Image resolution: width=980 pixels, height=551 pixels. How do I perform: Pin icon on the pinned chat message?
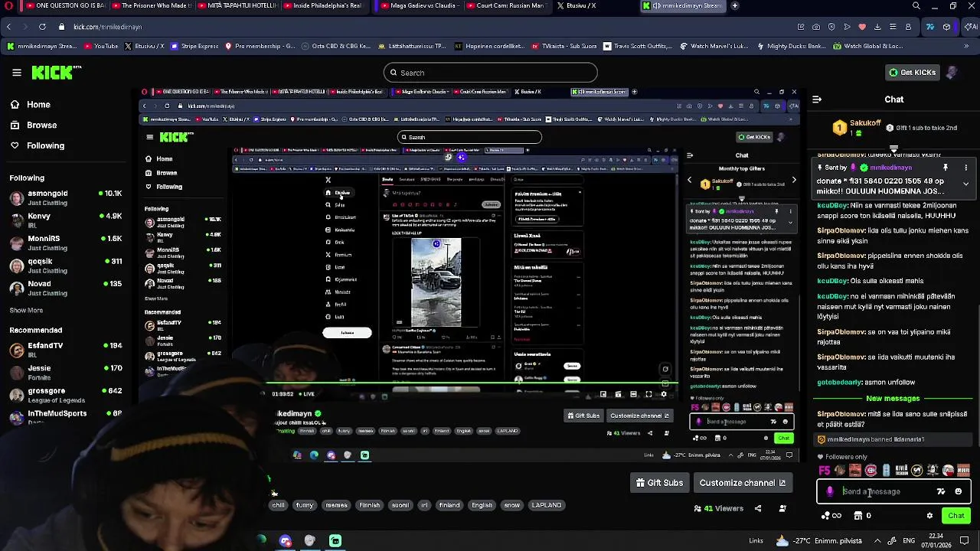pyautogui.click(x=946, y=168)
